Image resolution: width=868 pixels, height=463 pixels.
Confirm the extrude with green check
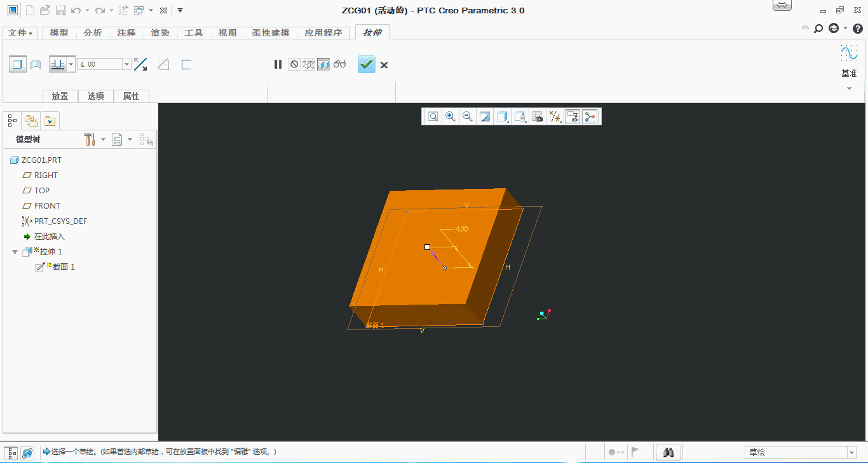click(367, 64)
